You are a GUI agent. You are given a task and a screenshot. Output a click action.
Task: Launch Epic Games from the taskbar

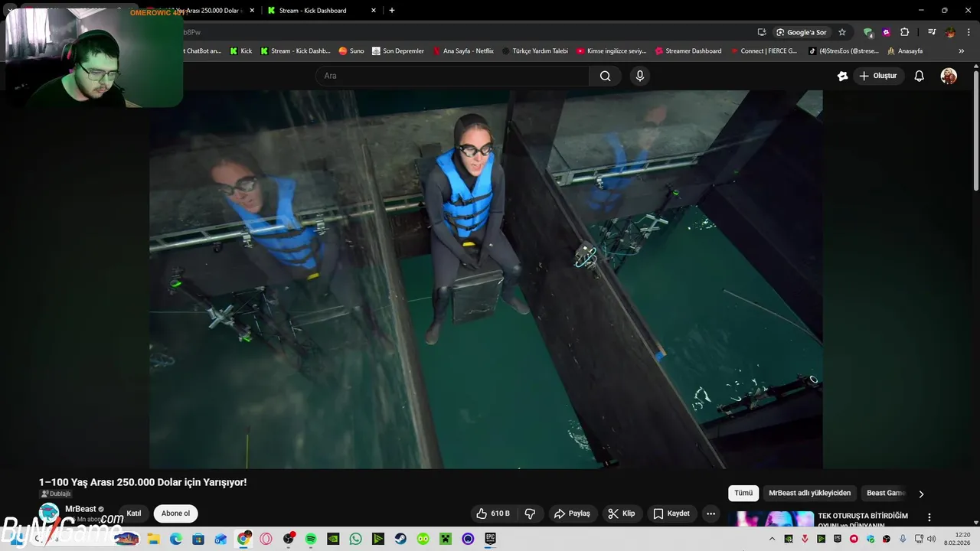(x=490, y=539)
